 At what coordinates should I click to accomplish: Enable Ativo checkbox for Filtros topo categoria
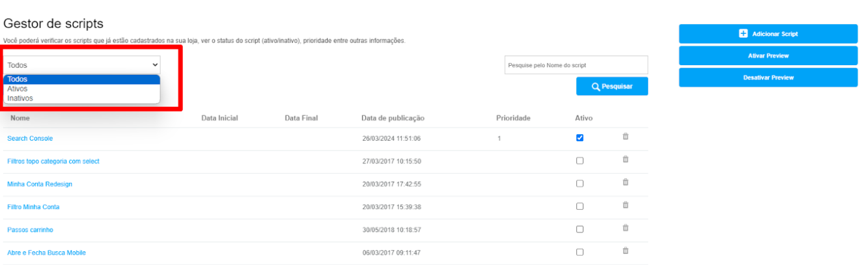point(580,161)
